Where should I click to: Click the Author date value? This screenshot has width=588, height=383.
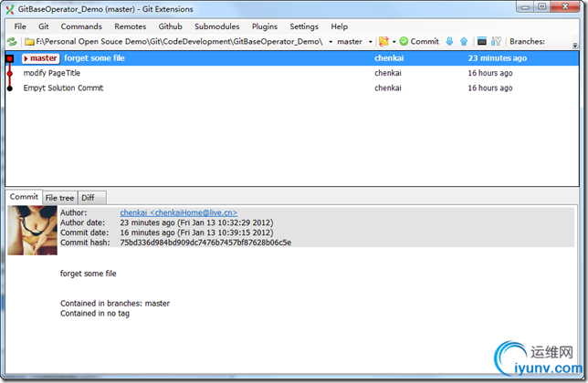pyautogui.click(x=196, y=223)
